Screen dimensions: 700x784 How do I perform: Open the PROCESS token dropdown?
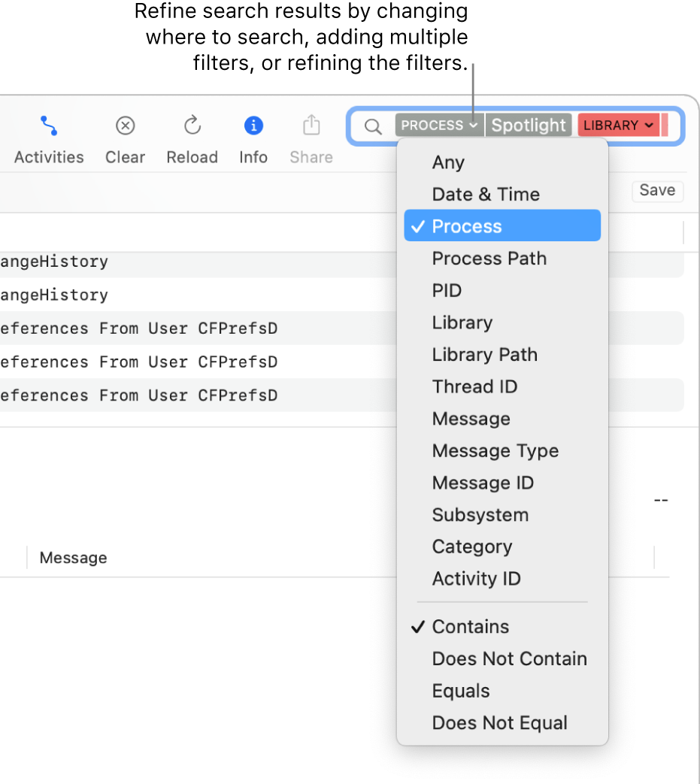438,126
